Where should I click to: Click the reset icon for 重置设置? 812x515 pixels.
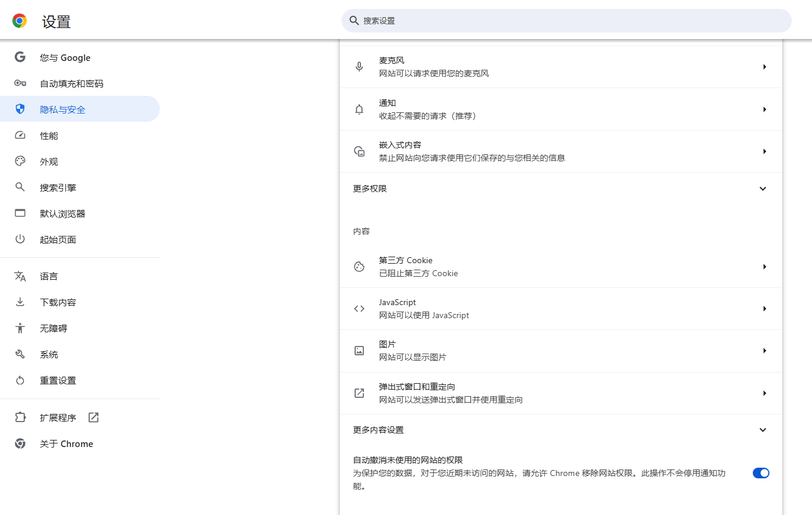pyautogui.click(x=20, y=380)
